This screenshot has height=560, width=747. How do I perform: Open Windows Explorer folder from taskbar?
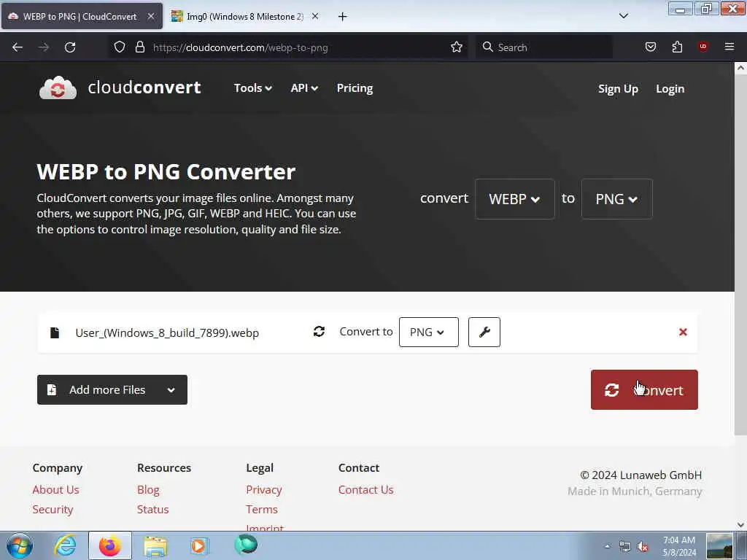pos(156,546)
